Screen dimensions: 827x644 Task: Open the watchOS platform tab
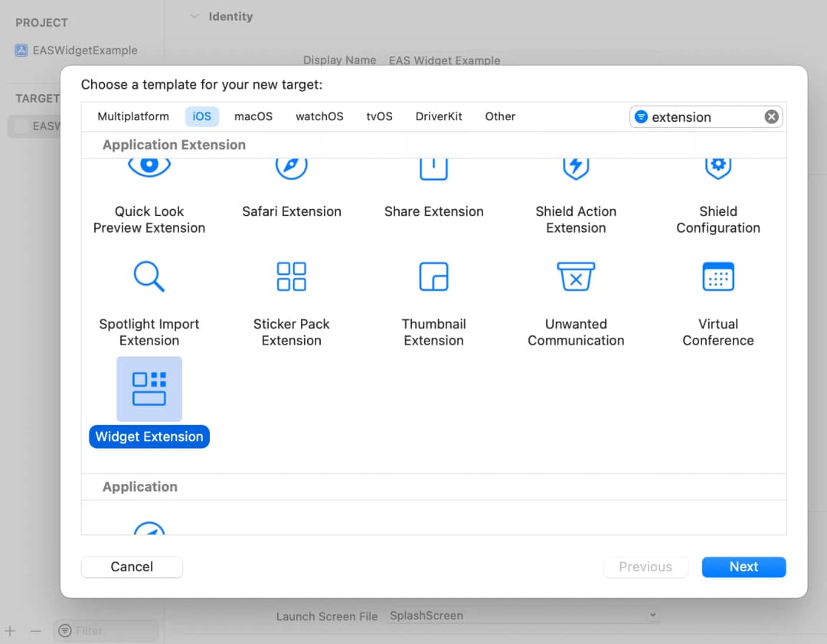click(319, 116)
